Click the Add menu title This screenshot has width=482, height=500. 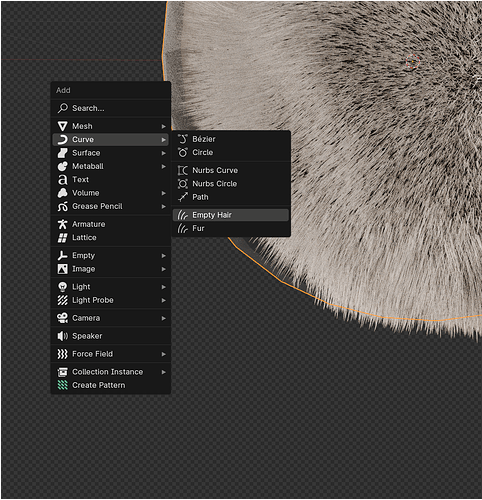point(63,90)
